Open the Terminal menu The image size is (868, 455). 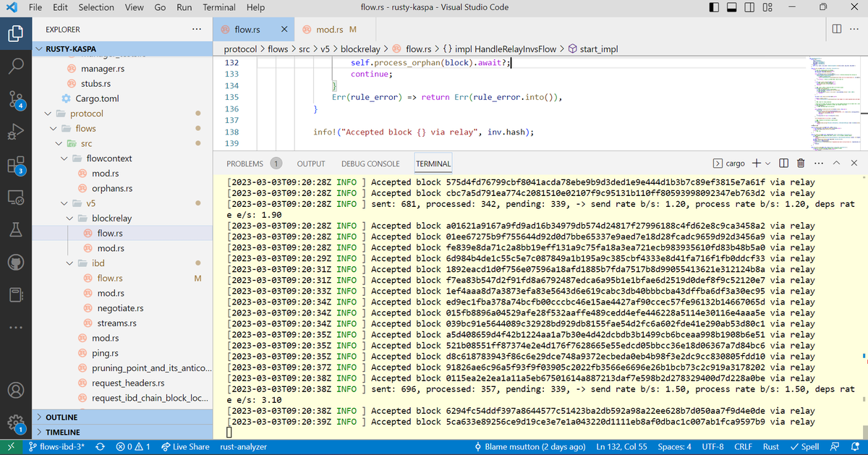tap(219, 7)
